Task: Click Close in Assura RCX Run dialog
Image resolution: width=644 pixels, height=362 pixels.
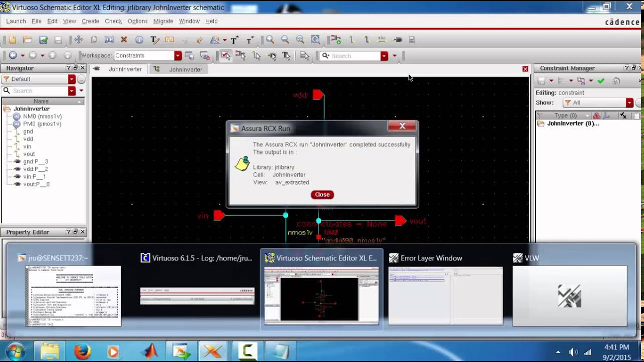Action: click(x=322, y=195)
